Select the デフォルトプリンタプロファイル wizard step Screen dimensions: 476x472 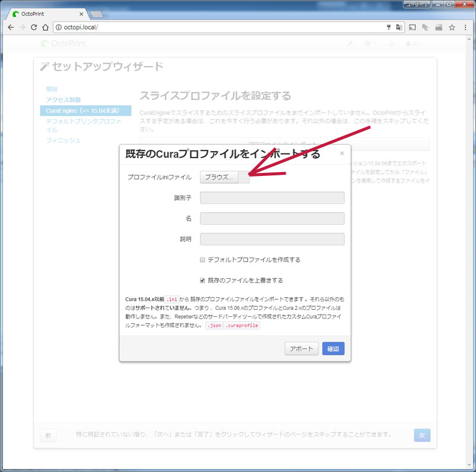tap(83, 125)
